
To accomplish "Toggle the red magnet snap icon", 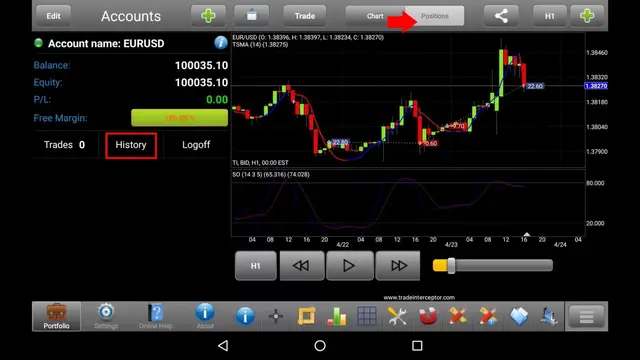I will [428, 316].
